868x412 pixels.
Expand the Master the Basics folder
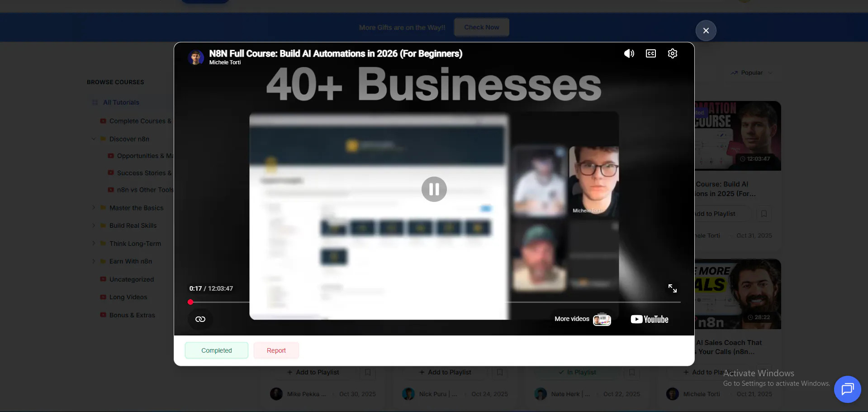click(x=94, y=208)
